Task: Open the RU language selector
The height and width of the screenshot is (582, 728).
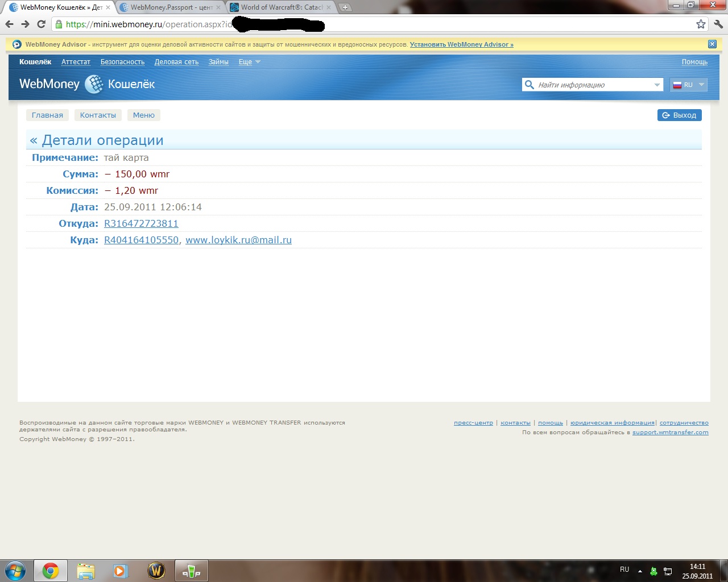Action: point(689,85)
